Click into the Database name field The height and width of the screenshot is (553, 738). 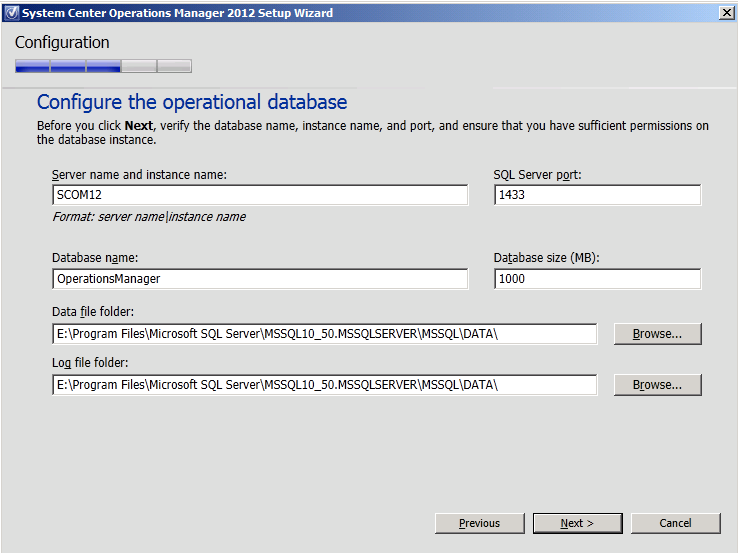click(x=260, y=279)
